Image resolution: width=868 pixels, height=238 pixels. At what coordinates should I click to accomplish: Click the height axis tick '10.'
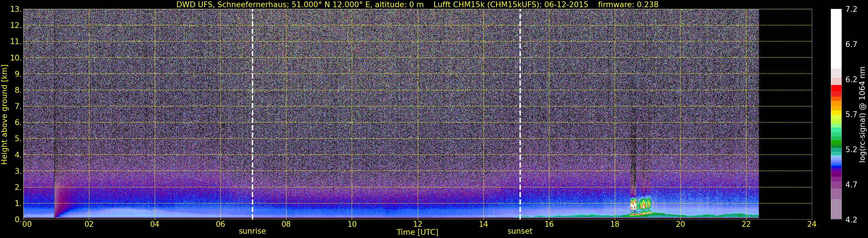tap(16, 58)
